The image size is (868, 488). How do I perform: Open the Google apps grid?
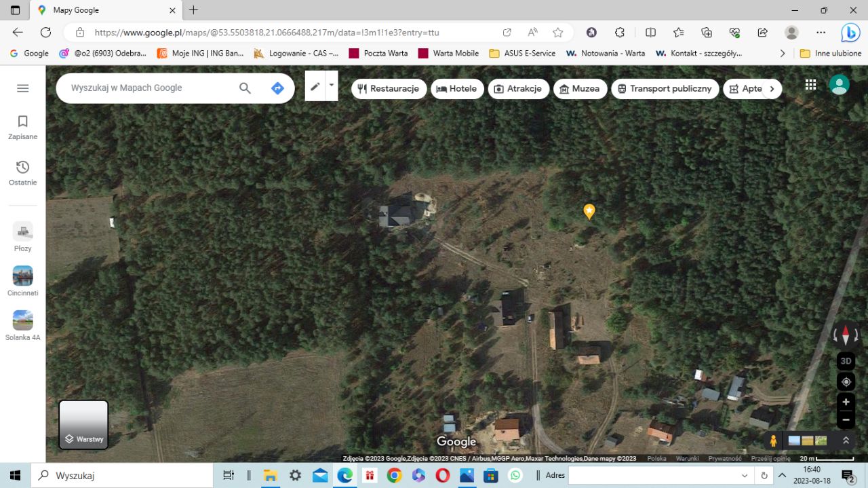810,85
